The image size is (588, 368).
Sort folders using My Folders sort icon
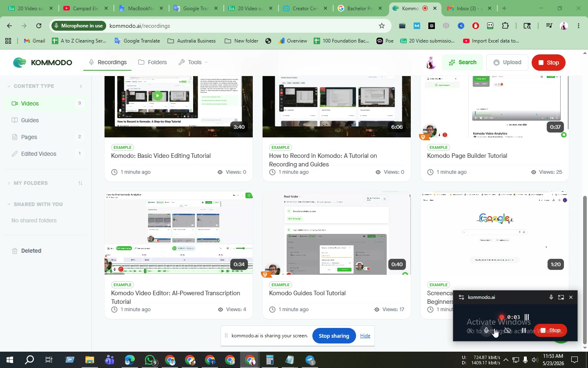[80, 183]
